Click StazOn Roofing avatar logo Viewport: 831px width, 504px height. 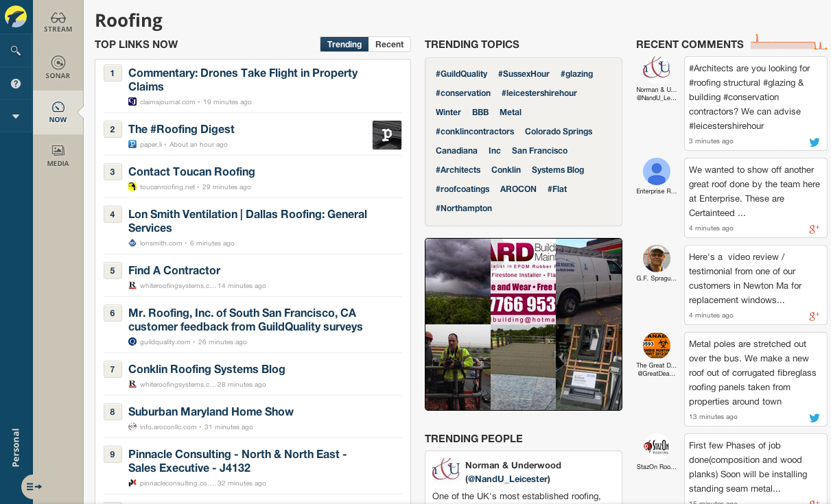click(x=657, y=447)
